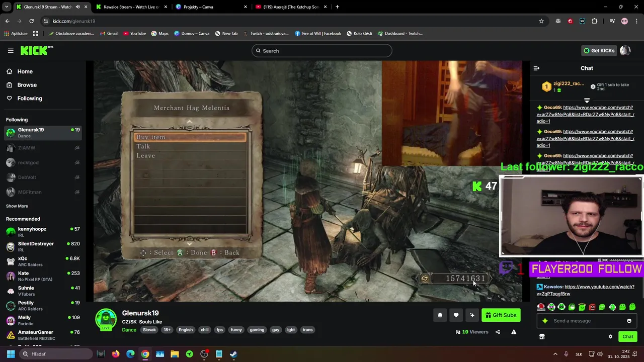Click the Gift Subs button
Screen dimensions: 644x362
click(501, 315)
